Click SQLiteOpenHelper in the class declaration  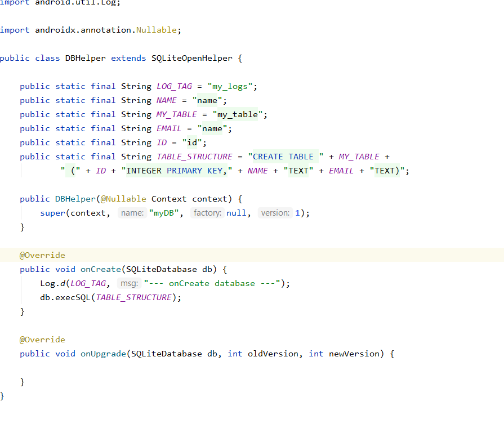click(192, 58)
